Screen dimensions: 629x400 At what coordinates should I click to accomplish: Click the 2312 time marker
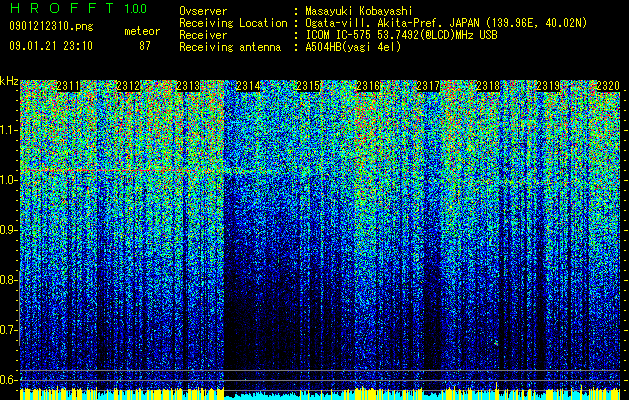[x=128, y=86]
